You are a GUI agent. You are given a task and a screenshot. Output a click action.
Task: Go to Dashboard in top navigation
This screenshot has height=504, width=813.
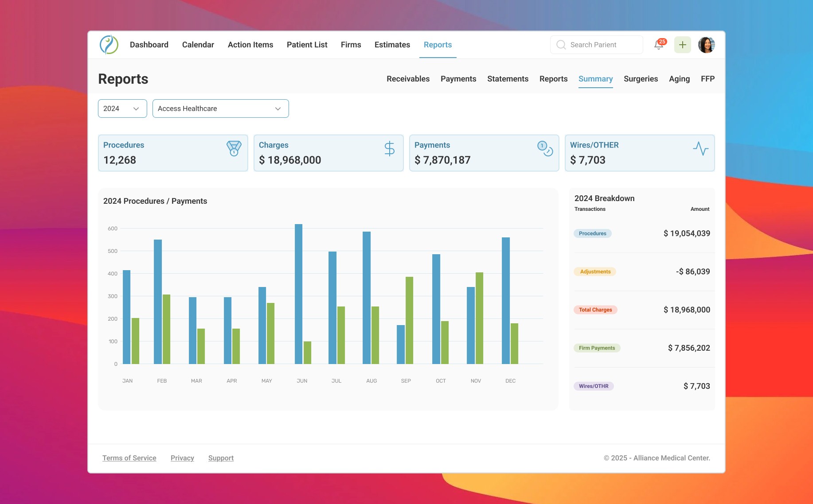[x=149, y=45]
